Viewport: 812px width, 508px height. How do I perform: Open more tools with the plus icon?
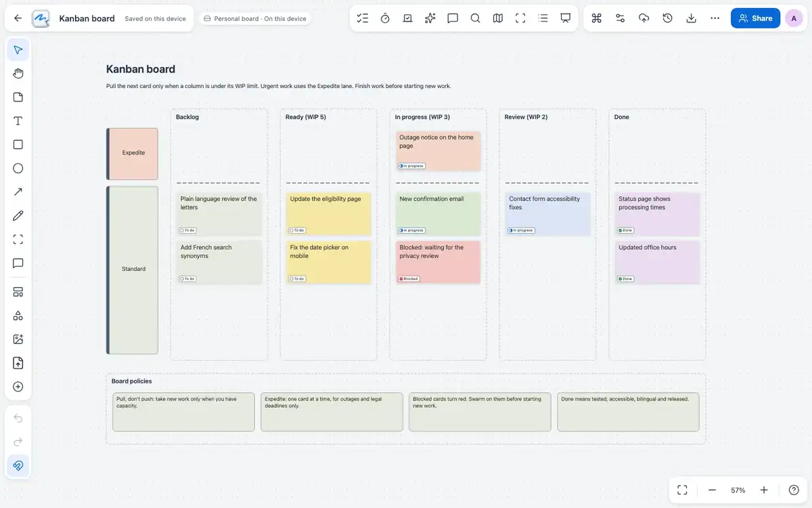(18, 387)
